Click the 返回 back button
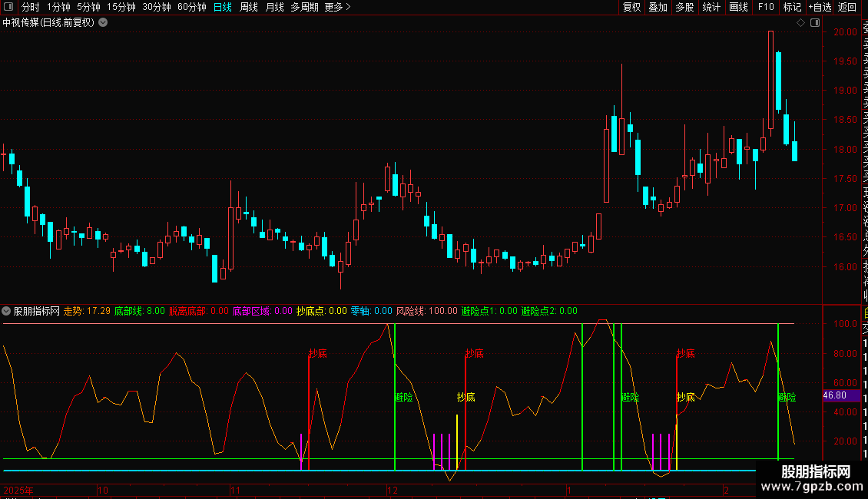This screenshot has height=499, width=868. tap(847, 7)
